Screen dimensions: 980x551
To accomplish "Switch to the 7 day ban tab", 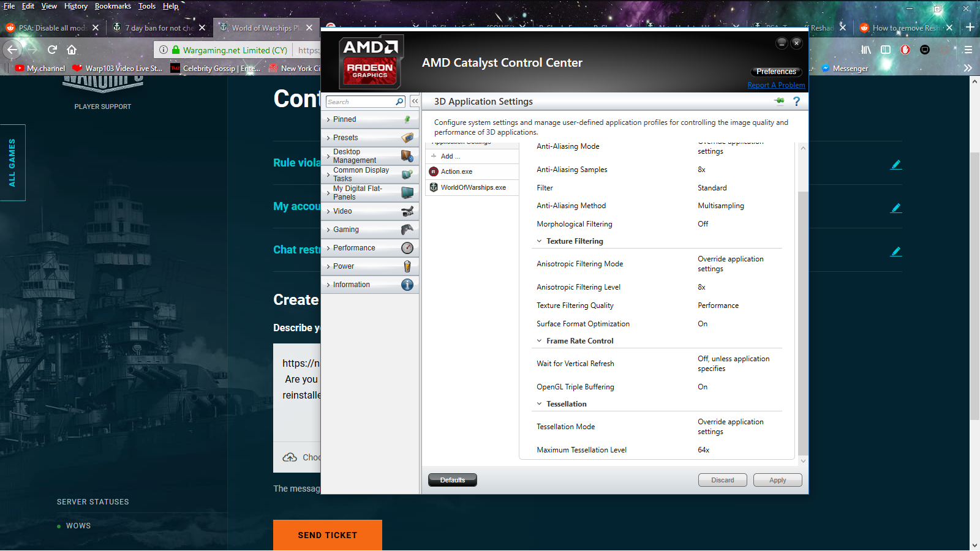I will point(159,28).
